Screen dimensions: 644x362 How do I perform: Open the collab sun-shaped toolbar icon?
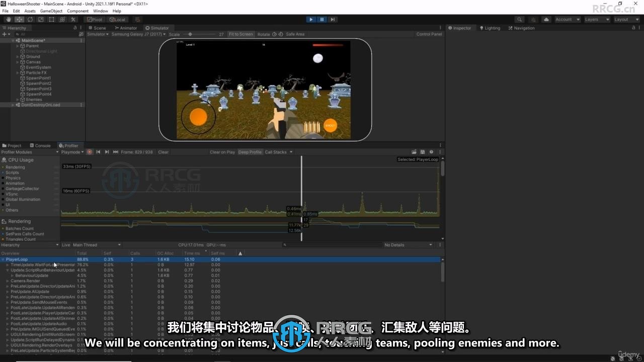tap(533, 20)
